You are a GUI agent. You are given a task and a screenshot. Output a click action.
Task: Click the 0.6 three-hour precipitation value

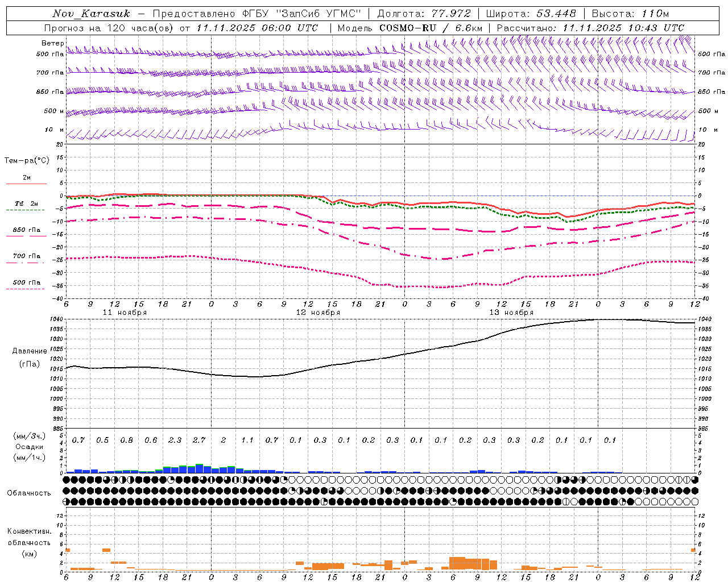coord(151,440)
